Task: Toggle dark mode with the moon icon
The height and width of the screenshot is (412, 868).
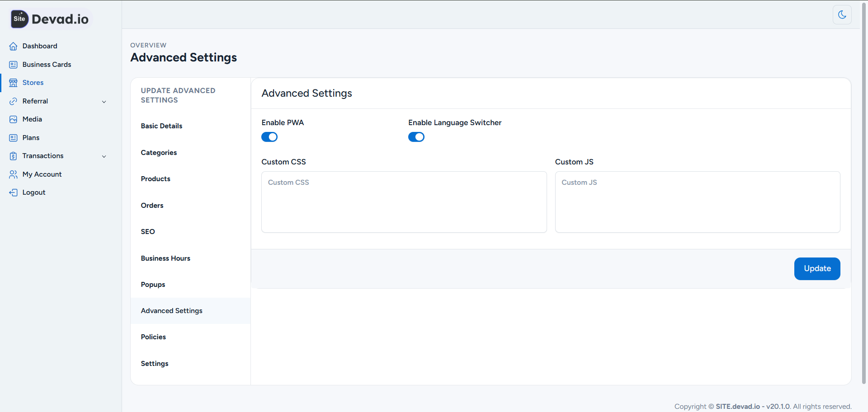Action: coord(842,14)
